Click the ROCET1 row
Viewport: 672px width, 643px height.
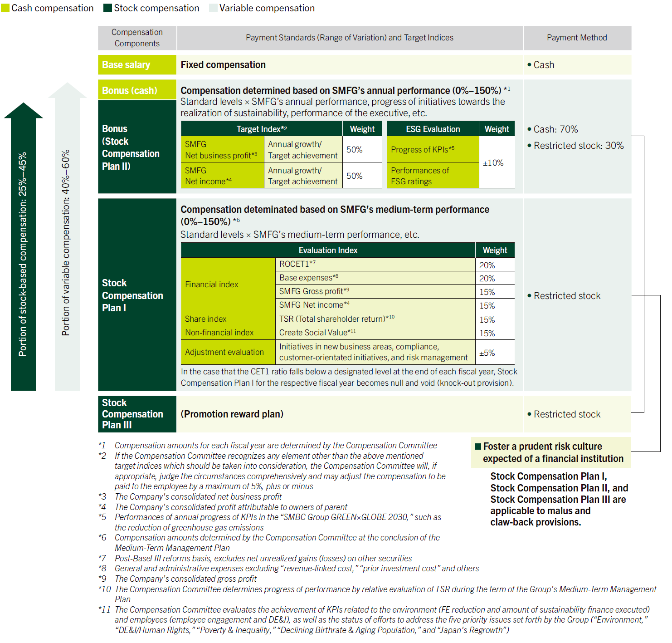point(395,265)
